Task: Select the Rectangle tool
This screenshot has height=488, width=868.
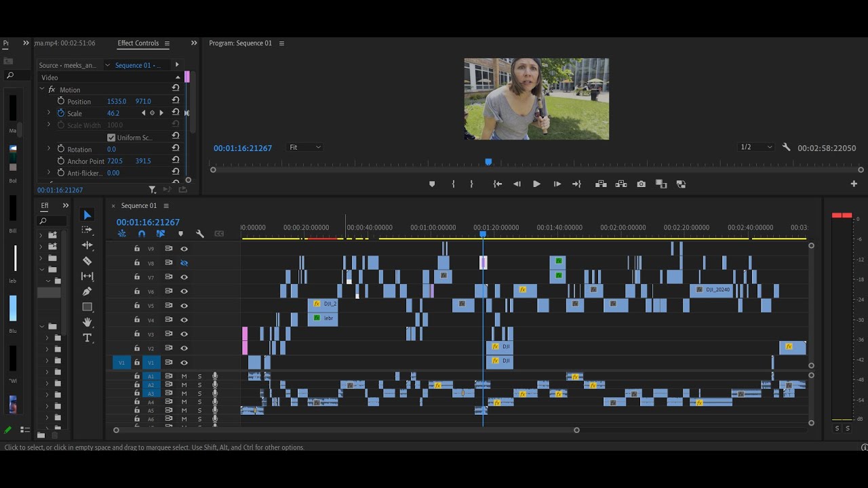Action: coord(87,307)
